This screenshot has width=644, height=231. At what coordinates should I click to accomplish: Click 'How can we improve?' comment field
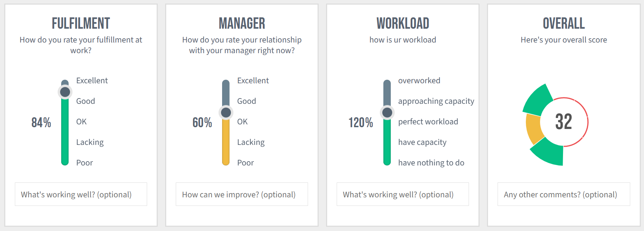(242, 194)
